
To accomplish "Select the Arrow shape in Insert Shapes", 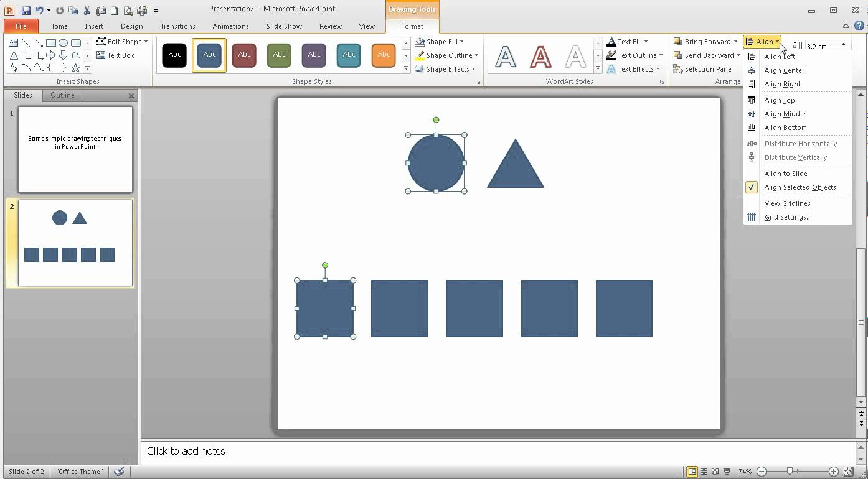I will click(51, 55).
